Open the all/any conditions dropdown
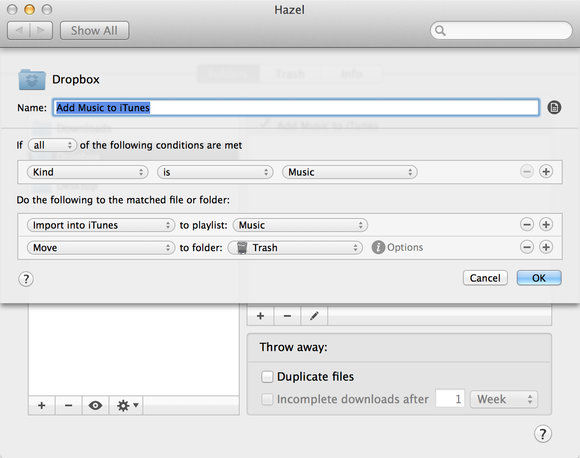The height and width of the screenshot is (458, 580). click(x=52, y=145)
